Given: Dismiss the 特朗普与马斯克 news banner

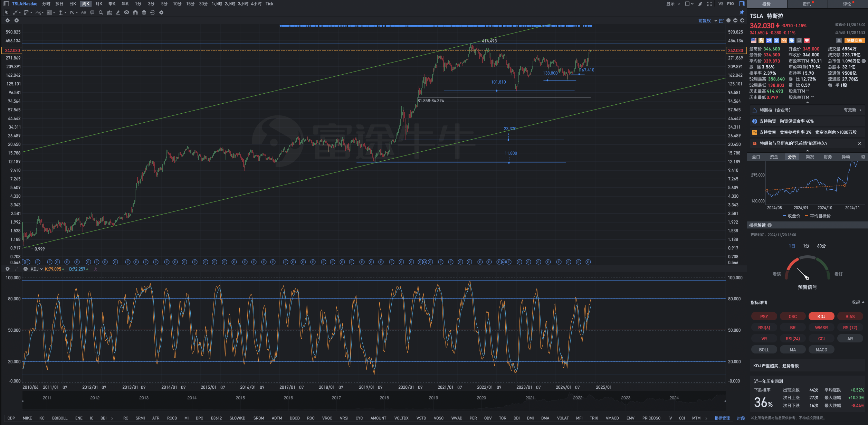Looking at the screenshot, I should click(860, 143).
